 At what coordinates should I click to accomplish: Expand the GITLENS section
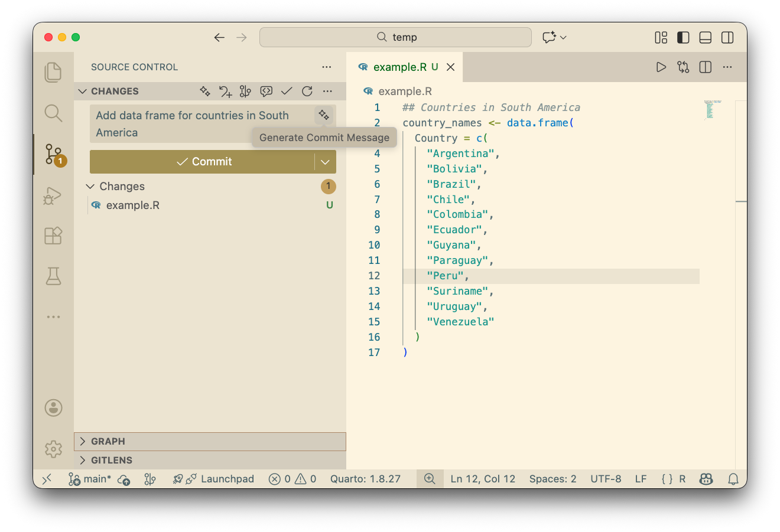[111, 460]
